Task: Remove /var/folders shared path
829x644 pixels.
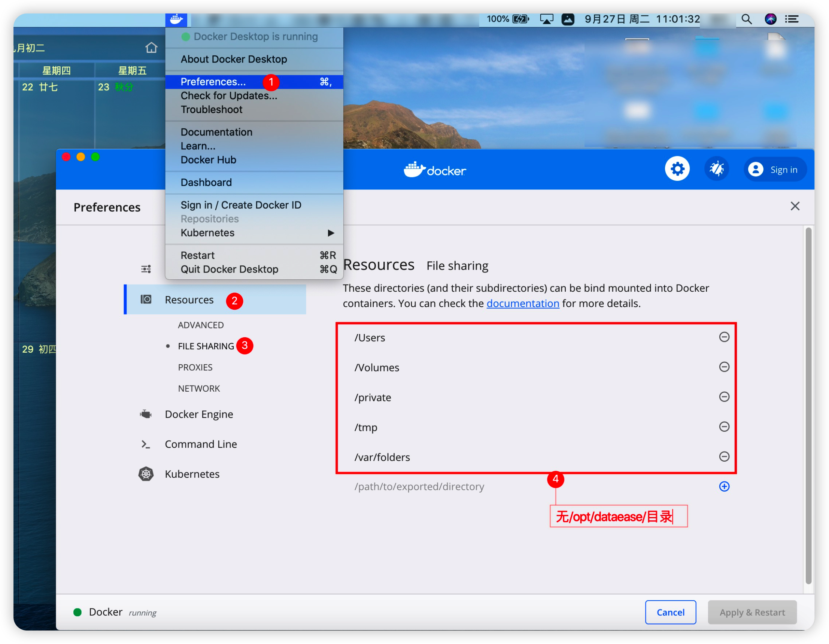Action: (x=724, y=456)
